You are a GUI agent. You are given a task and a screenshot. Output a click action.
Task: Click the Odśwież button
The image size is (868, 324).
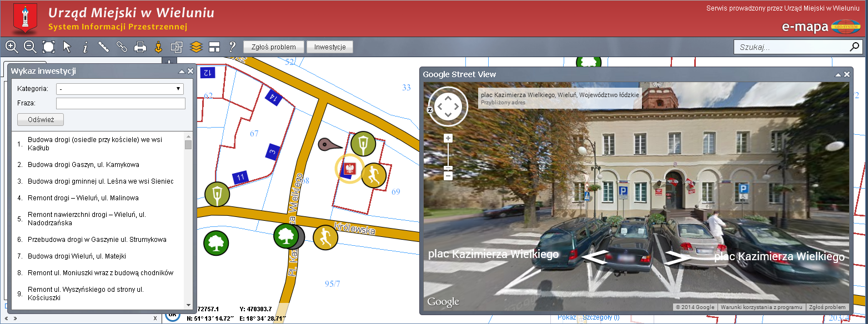click(41, 119)
